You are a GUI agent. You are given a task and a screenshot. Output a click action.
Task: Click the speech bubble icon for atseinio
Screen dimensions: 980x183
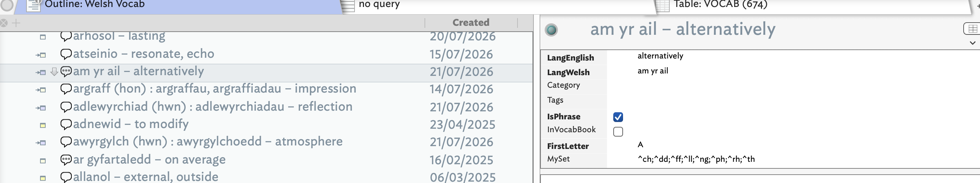tap(66, 54)
